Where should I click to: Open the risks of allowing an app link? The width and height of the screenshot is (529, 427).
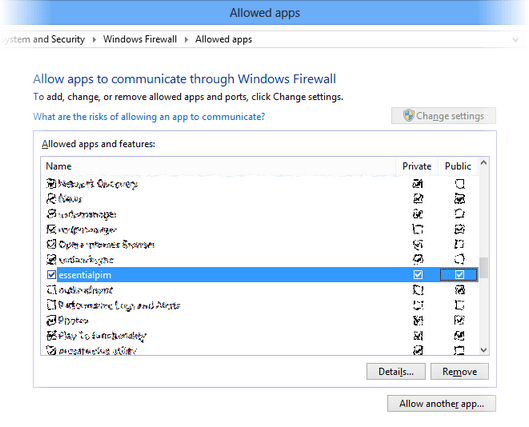pyautogui.click(x=149, y=117)
